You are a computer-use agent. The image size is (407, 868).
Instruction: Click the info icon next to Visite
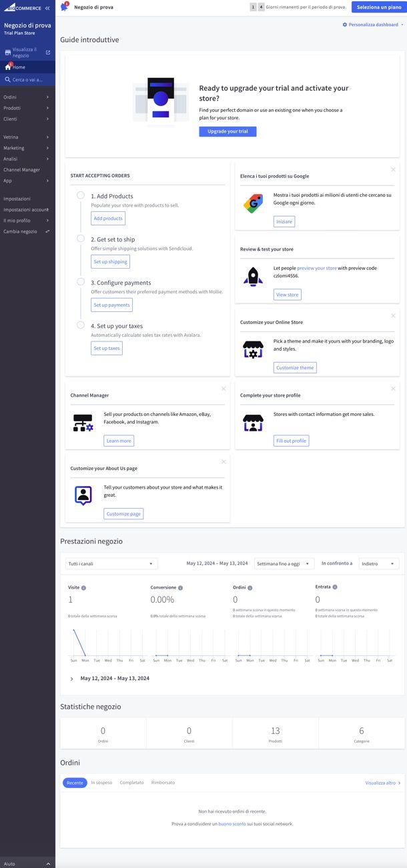[x=83, y=588]
